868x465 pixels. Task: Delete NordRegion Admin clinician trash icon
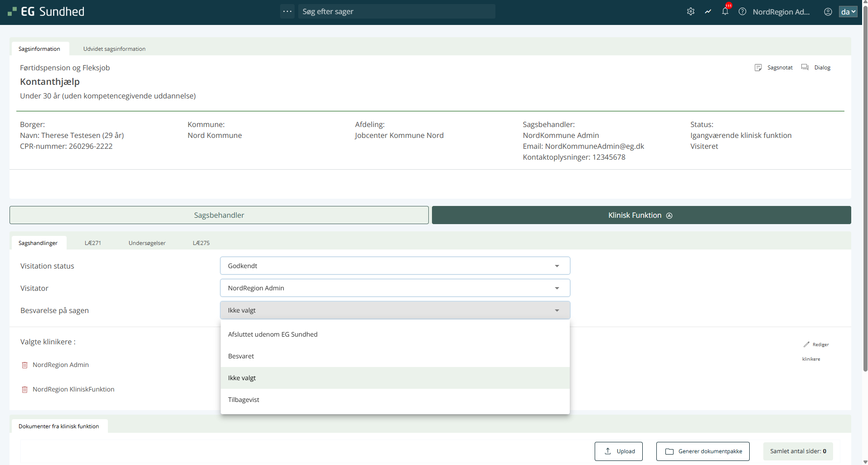coord(25,365)
